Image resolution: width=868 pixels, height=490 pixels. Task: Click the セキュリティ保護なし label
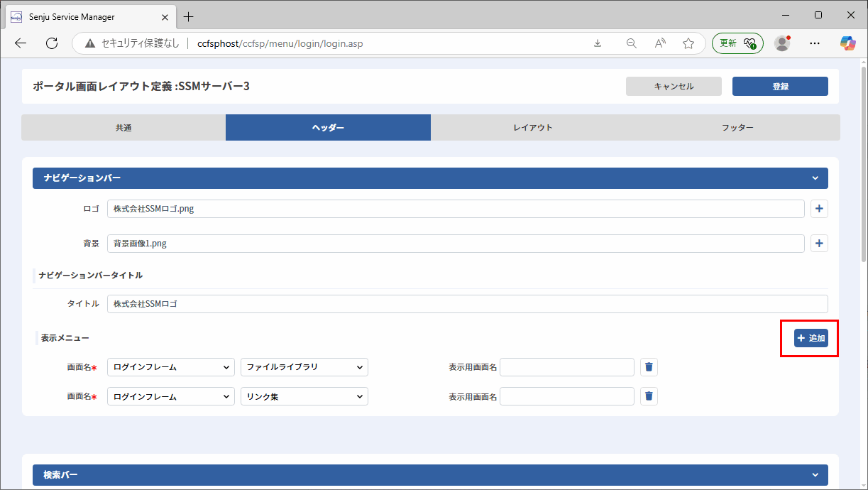141,43
